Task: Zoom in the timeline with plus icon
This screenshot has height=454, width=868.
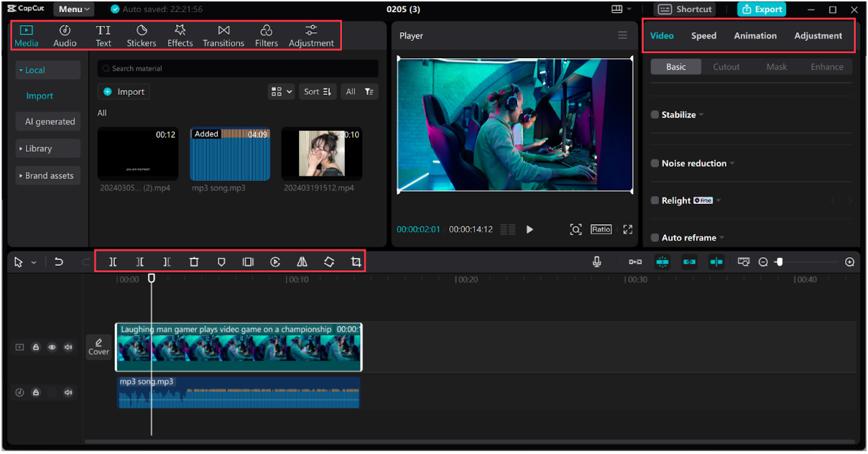Action: pos(850,262)
